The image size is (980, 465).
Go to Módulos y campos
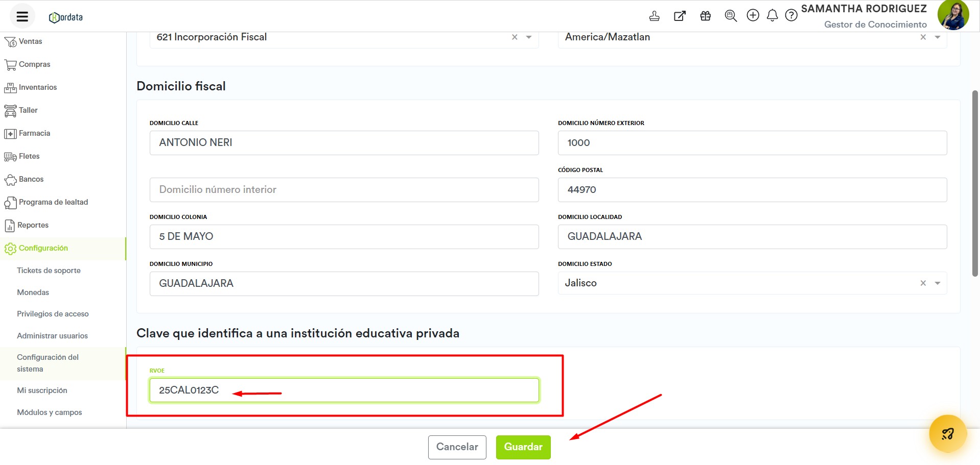coord(49,412)
